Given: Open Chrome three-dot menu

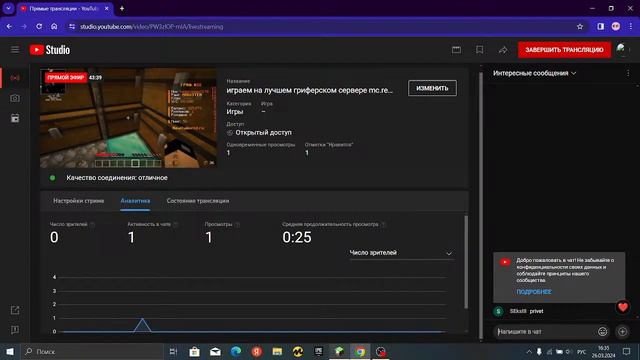Looking at the screenshot, I should coord(631,27).
